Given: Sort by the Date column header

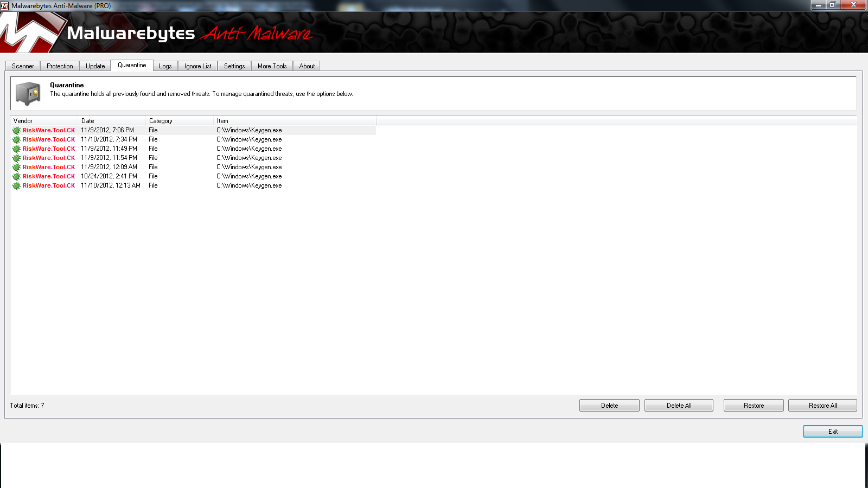Looking at the screenshot, I should 112,121.
